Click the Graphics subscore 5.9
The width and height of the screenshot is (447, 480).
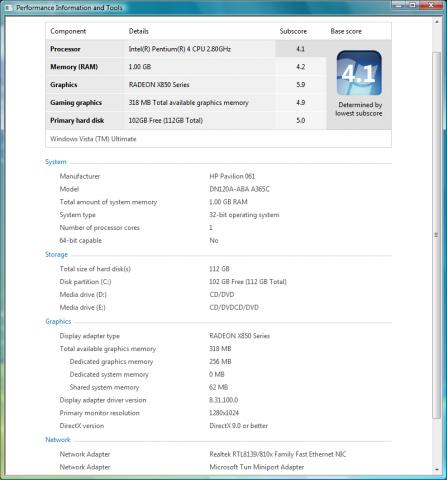[x=300, y=85]
